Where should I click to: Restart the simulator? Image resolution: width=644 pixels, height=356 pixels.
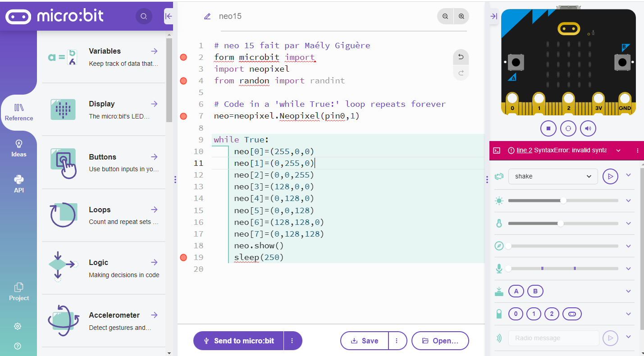click(x=568, y=128)
